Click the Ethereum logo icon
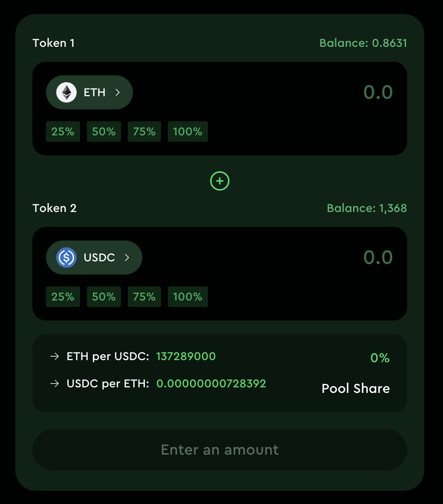The image size is (443, 504). (66, 92)
